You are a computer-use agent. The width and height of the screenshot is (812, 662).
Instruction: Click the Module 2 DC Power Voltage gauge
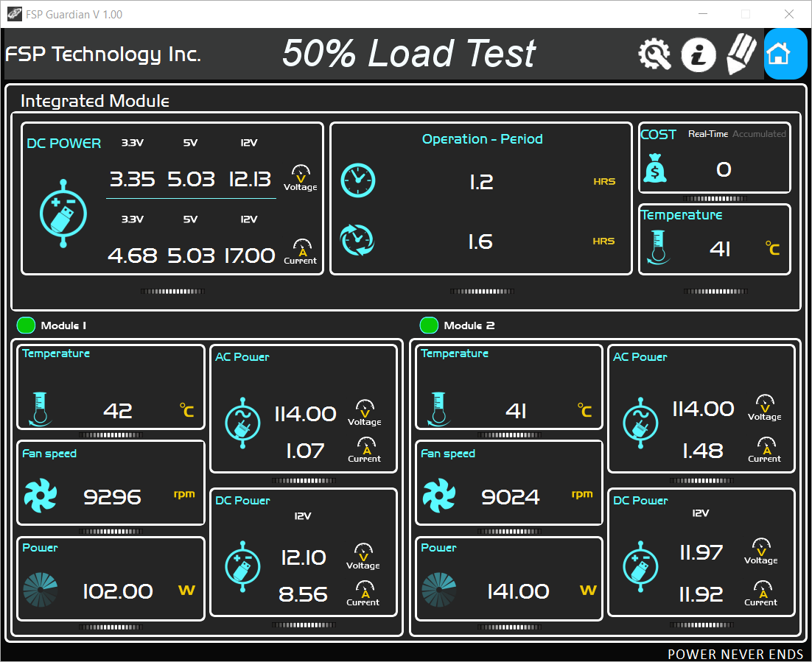tap(760, 552)
